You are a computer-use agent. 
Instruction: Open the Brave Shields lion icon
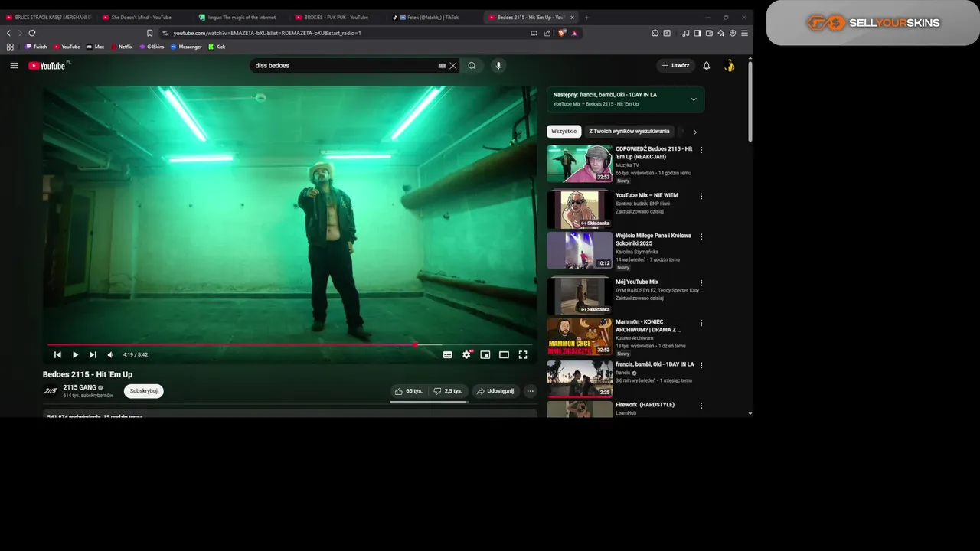click(561, 33)
